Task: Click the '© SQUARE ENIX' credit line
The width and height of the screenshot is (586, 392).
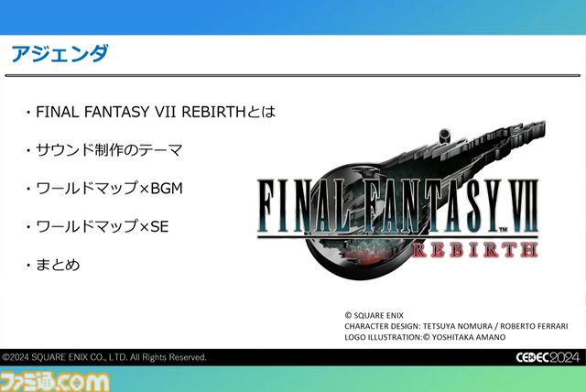Action: (374, 315)
